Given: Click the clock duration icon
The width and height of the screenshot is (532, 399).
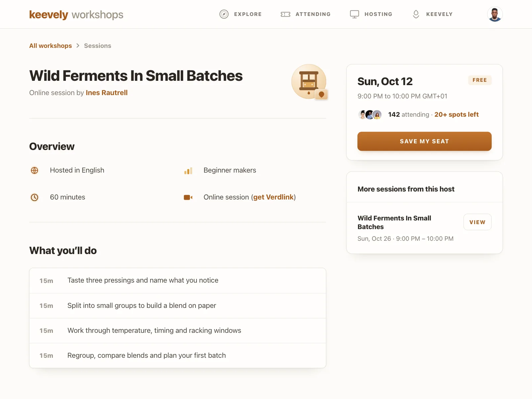Looking at the screenshot, I should pyautogui.click(x=35, y=198).
